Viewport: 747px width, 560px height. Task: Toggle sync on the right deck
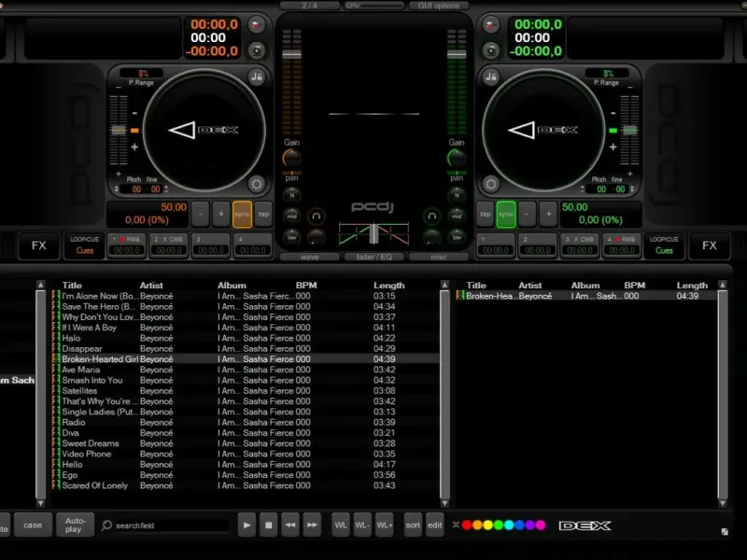tap(506, 213)
